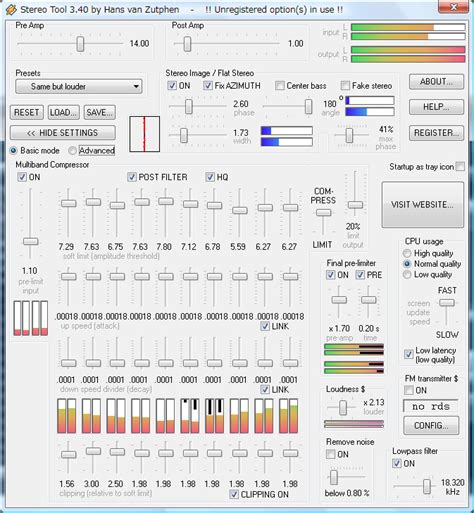Screen dimensions: 474x513
Task: Click the input level meter L bar
Action: 408,27
